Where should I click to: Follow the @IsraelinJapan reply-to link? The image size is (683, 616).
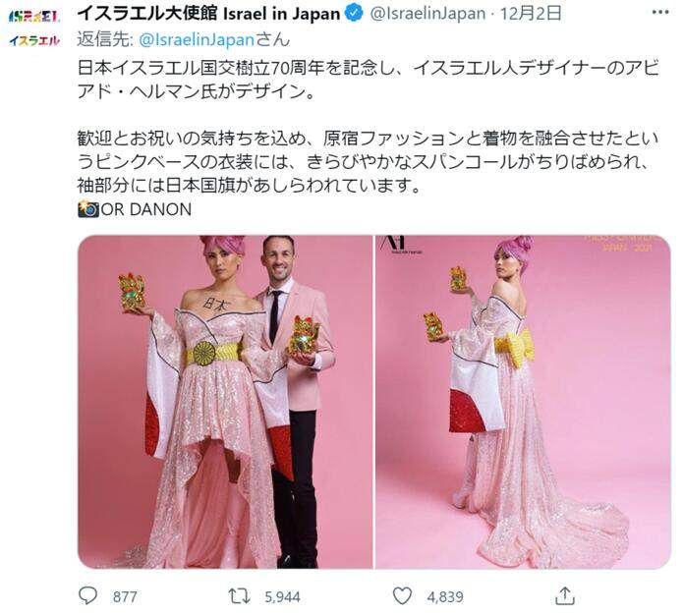(197, 39)
